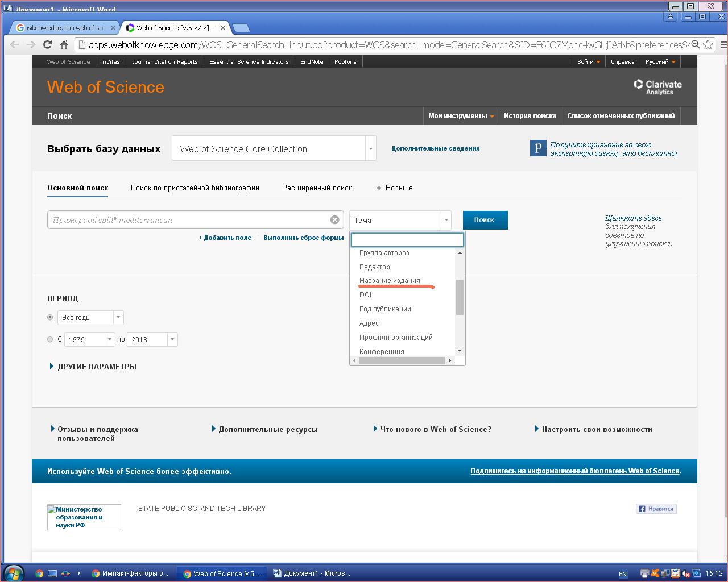This screenshot has height=582, width=728.
Task: Open the Русский language dropdown
Action: point(660,61)
